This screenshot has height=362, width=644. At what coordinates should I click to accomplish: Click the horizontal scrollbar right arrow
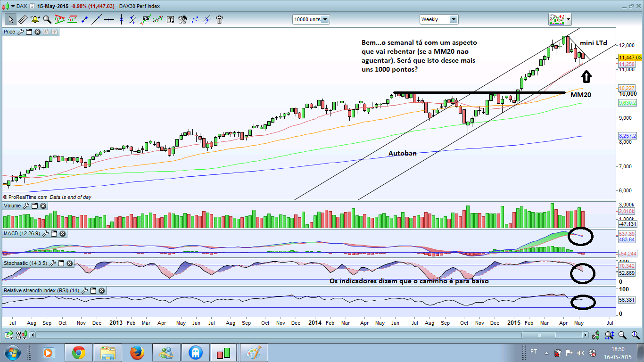tap(585, 335)
